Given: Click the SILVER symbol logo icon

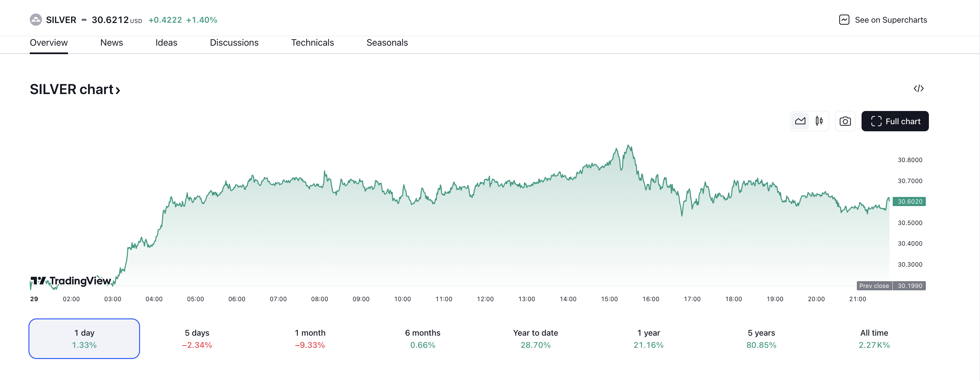Looking at the screenshot, I should click(36, 20).
